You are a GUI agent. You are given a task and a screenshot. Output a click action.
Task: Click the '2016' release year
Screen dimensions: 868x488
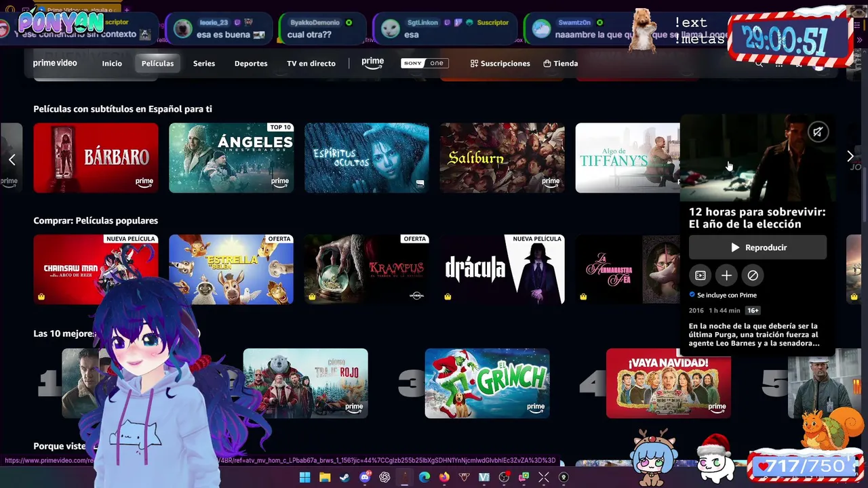coord(696,310)
